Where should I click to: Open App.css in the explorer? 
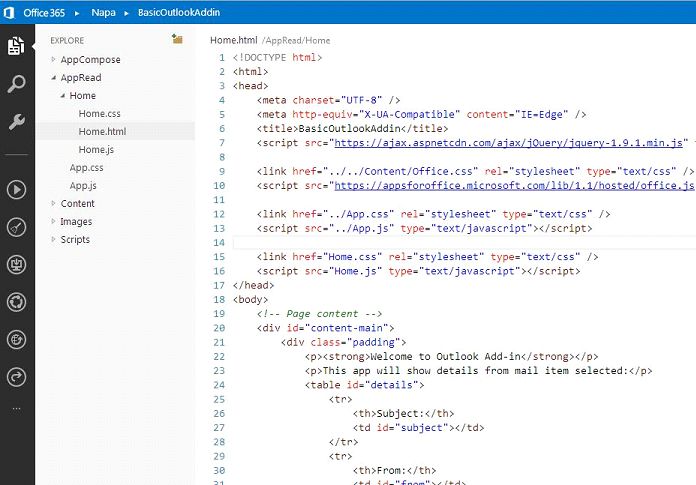87,168
